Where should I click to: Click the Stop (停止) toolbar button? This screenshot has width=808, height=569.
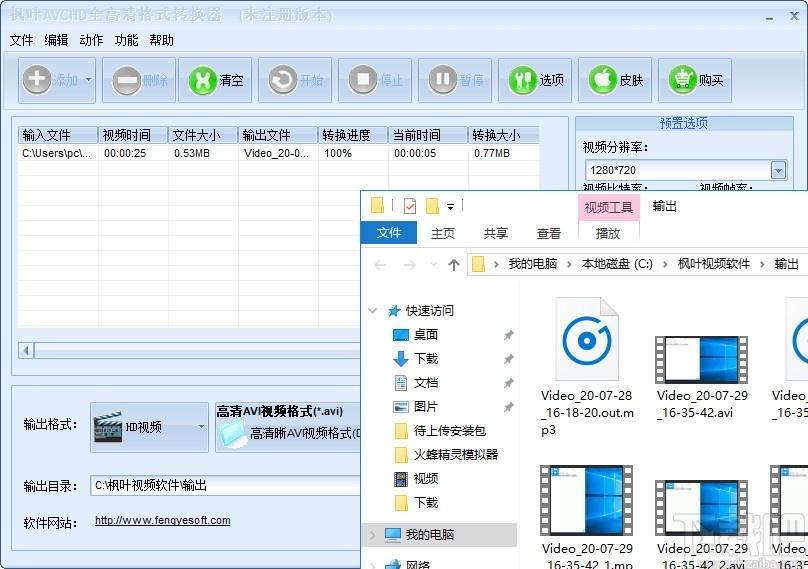pos(375,80)
